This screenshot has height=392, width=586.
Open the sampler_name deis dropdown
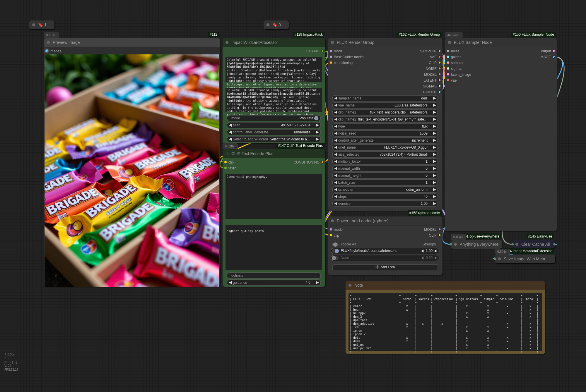point(385,98)
